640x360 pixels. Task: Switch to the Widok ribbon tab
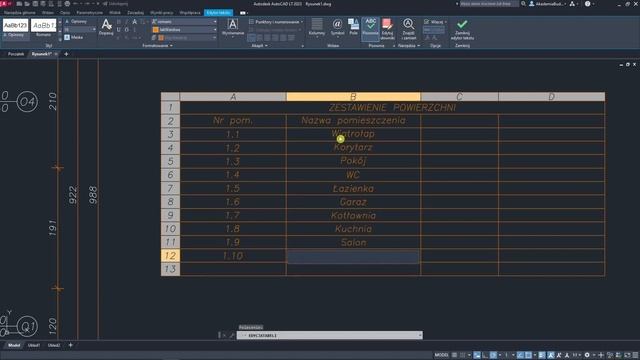[115, 13]
